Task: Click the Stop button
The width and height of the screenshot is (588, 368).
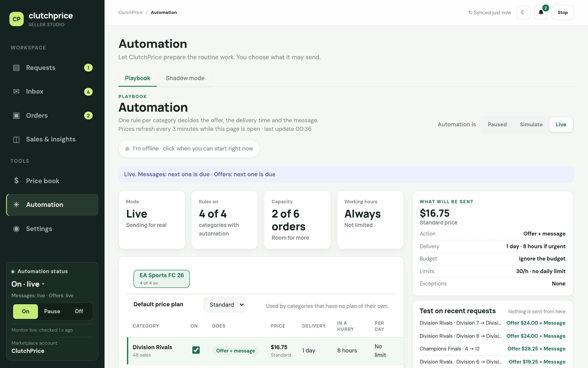Action: [x=562, y=12]
